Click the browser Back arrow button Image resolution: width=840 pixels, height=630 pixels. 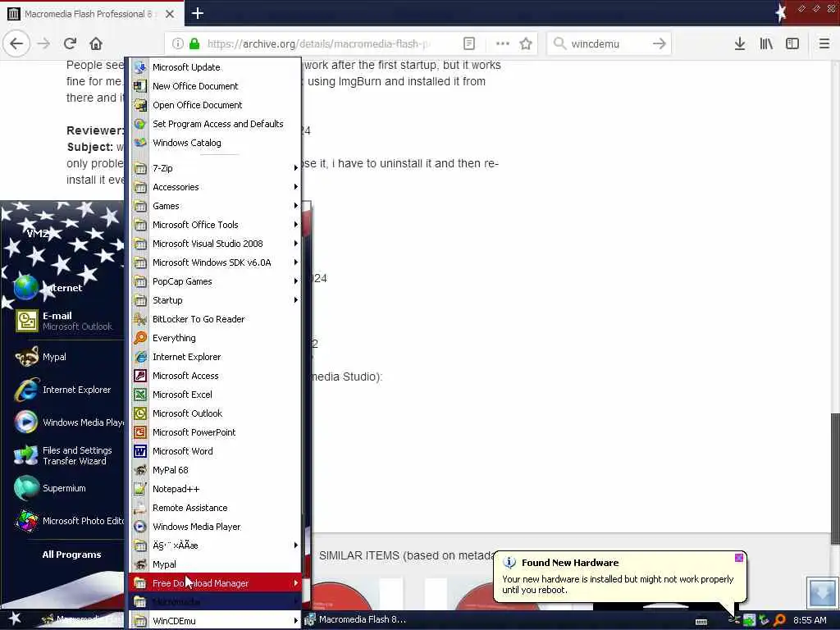point(16,43)
